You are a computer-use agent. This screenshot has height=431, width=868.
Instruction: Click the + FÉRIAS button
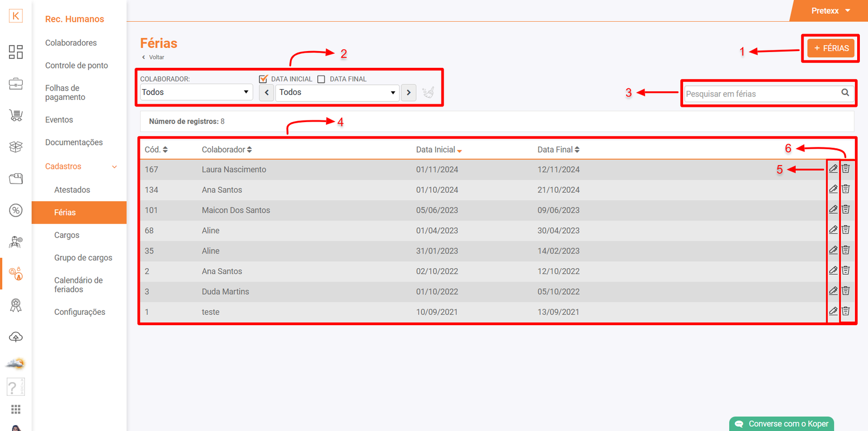[831, 48]
